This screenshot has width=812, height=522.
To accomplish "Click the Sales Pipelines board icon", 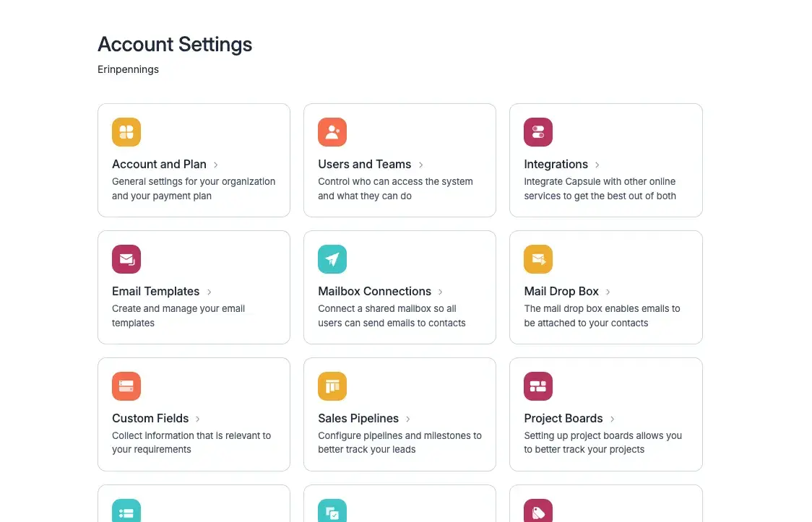I will pyautogui.click(x=332, y=386).
